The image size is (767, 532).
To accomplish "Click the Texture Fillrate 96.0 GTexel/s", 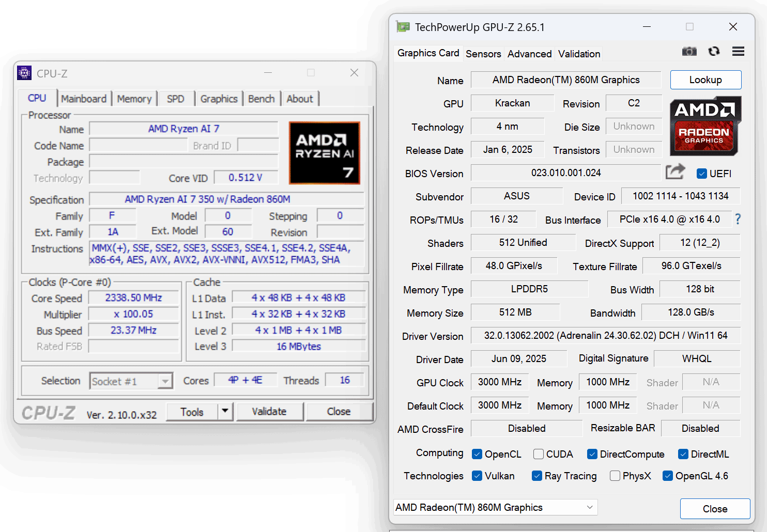I will click(x=691, y=265).
